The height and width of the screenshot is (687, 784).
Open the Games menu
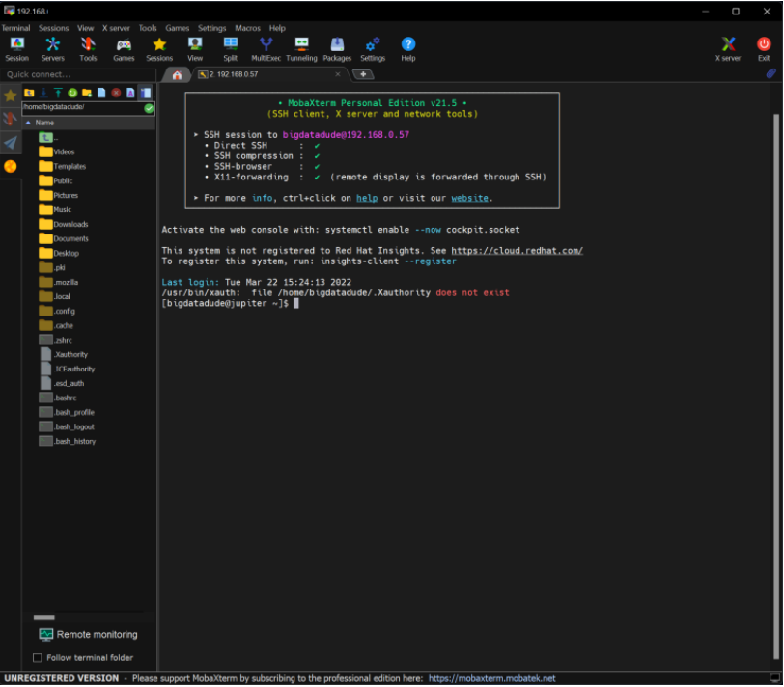tap(178, 28)
